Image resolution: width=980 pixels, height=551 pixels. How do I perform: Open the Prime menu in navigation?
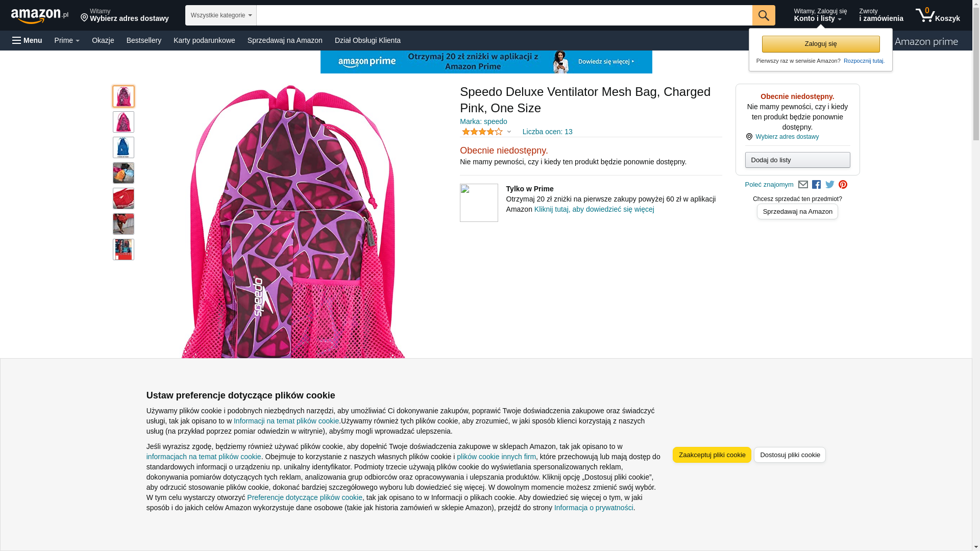(67, 40)
